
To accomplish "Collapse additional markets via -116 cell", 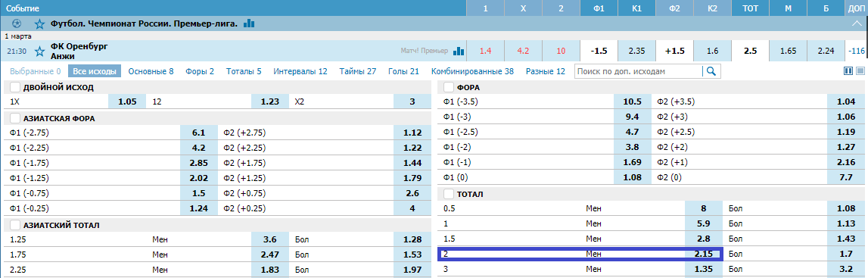I will tap(857, 51).
